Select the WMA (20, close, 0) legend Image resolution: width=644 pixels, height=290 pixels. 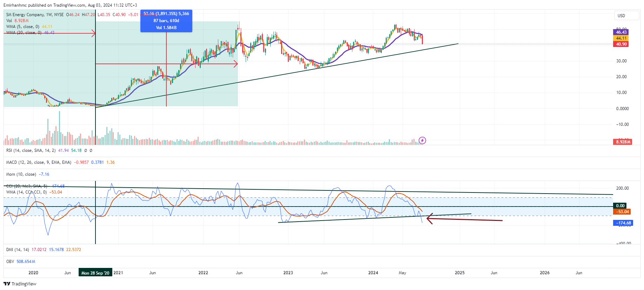30,33
